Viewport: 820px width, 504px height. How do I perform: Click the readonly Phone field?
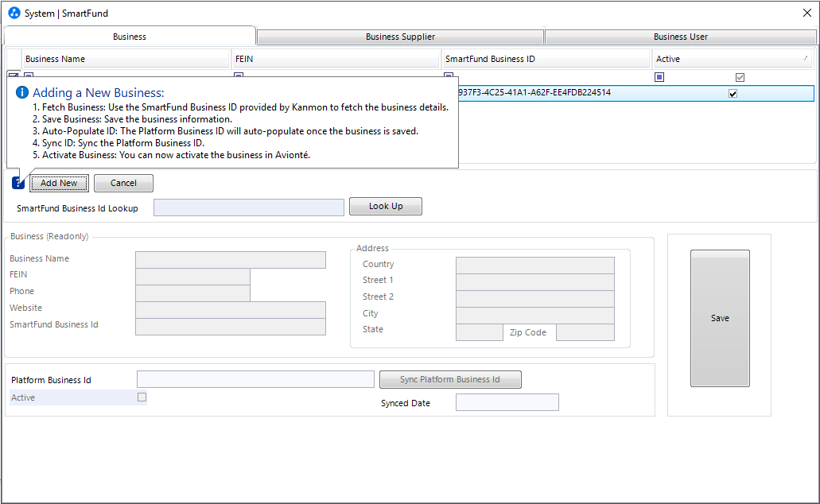tap(193, 293)
